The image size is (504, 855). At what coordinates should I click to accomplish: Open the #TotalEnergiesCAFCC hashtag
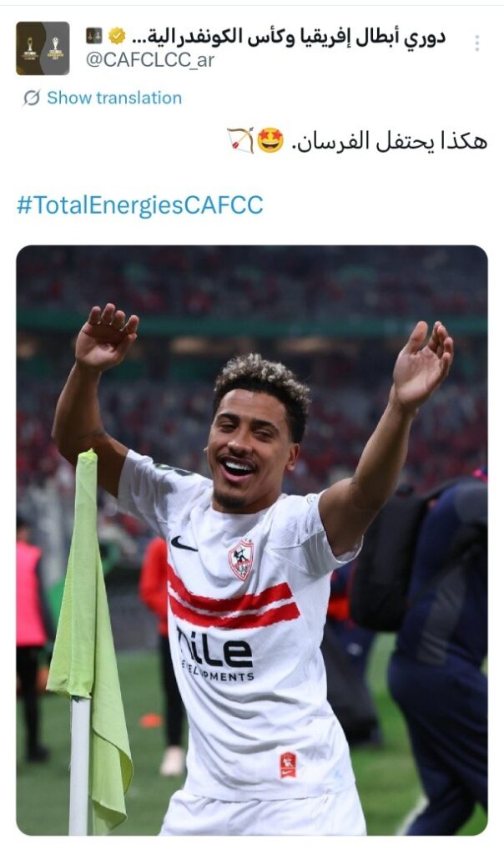(x=140, y=205)
